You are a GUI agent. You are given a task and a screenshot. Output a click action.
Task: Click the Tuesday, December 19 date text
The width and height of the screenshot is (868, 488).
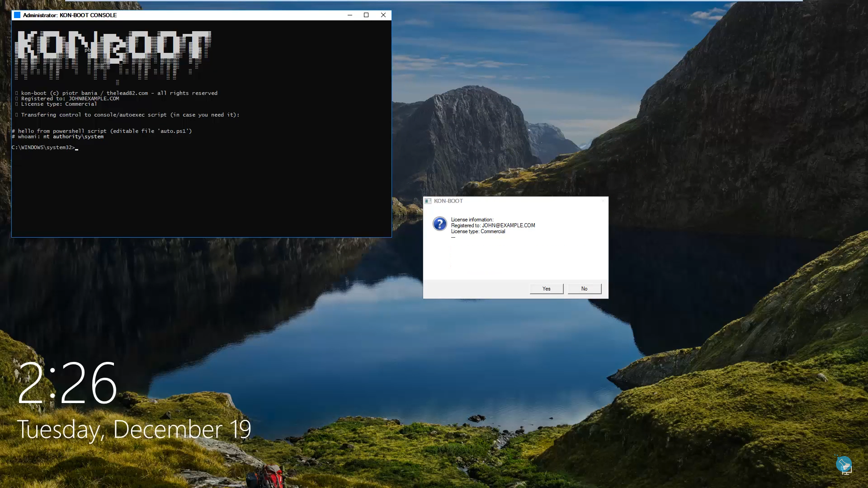coord(134,429)
